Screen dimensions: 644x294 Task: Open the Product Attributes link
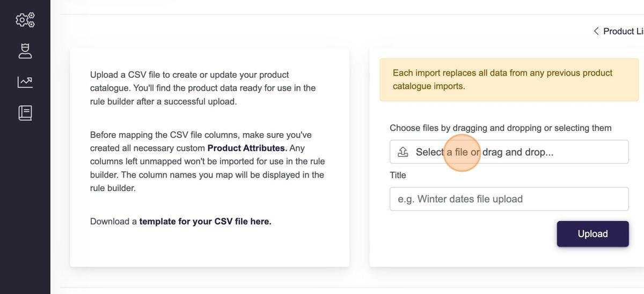(247, 148)
